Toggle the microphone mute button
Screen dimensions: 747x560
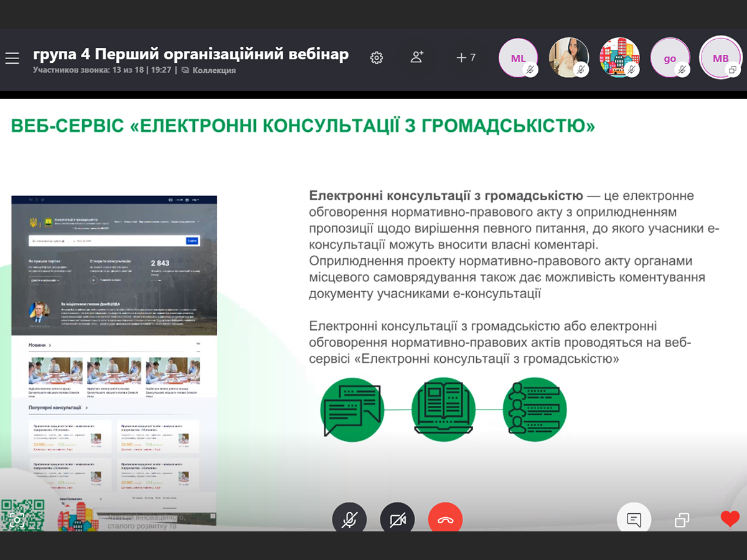[349, 520]
